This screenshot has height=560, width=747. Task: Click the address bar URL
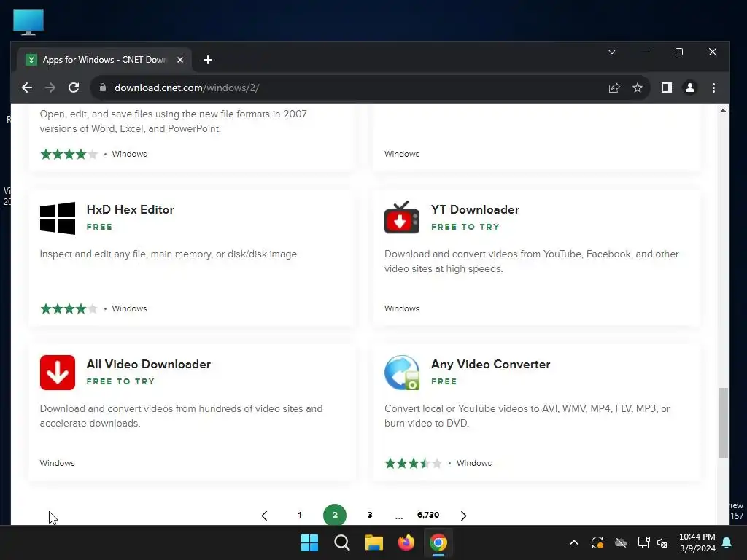187,87
